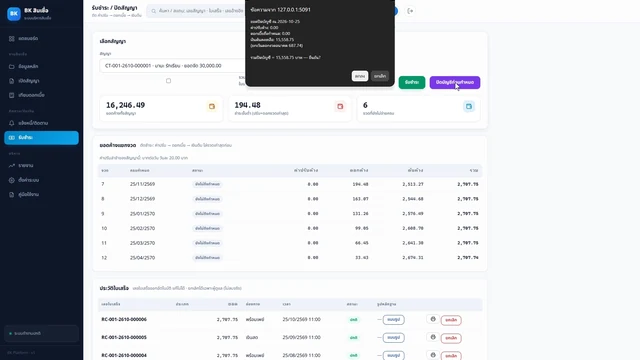Click the status badge of installment 10
640x360 pixels.
[x=207, y=228]
